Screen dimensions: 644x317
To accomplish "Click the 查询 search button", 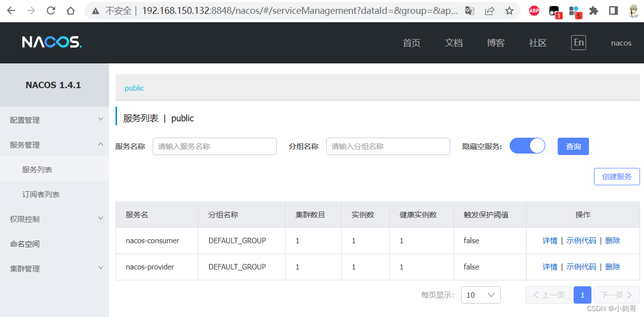I will [573, 147].
